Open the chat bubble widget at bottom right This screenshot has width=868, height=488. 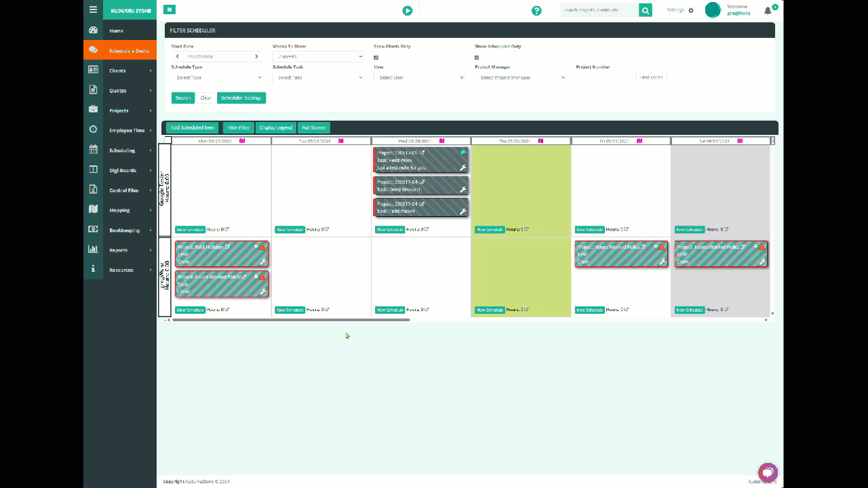point(768,472)
